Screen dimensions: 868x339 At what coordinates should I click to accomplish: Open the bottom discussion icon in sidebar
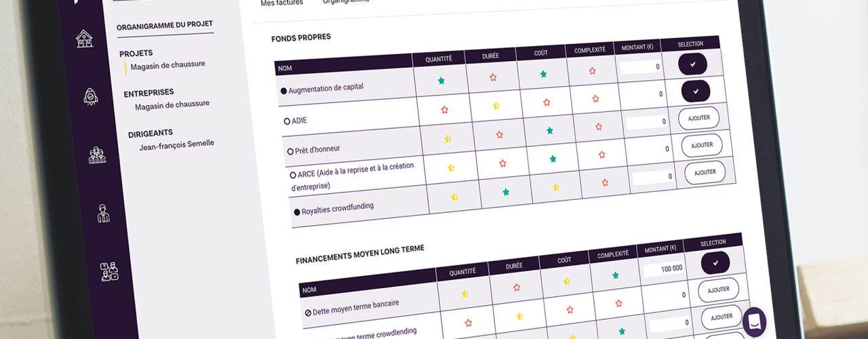(x=109, y=271)
